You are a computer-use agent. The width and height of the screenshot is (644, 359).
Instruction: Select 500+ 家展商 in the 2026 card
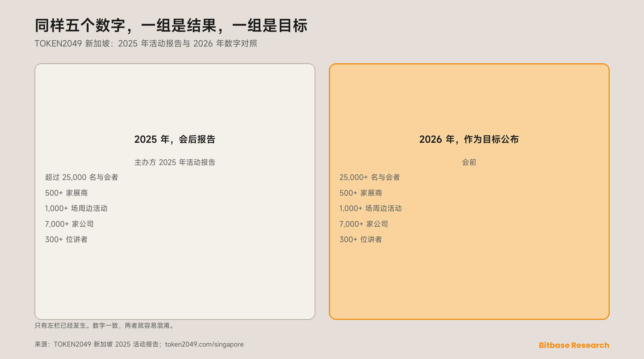[x=360, y=193]
